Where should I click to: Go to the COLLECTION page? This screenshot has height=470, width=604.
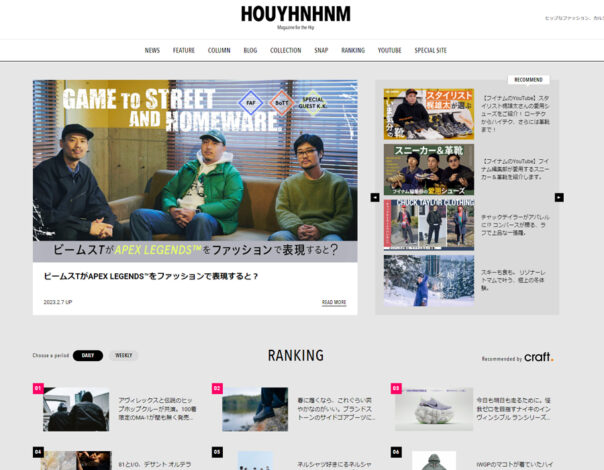pyautogui.click(x=285, y=50)
